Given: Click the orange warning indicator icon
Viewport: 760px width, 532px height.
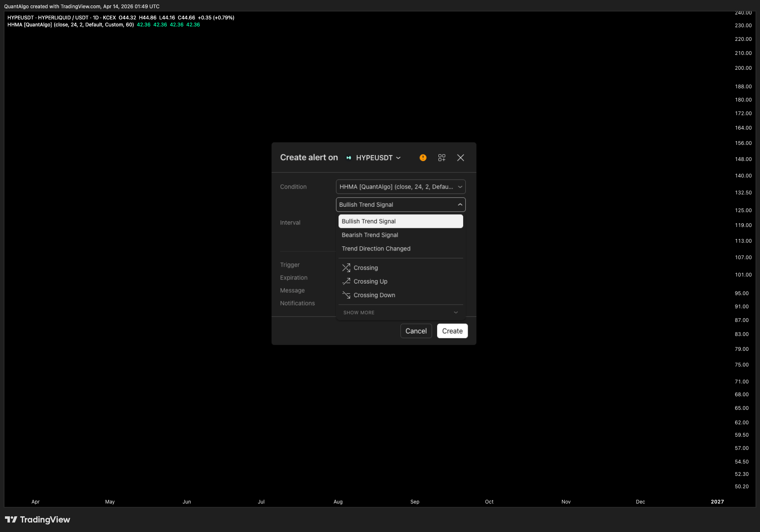Looking at the screenshot, I should point(423,158).
